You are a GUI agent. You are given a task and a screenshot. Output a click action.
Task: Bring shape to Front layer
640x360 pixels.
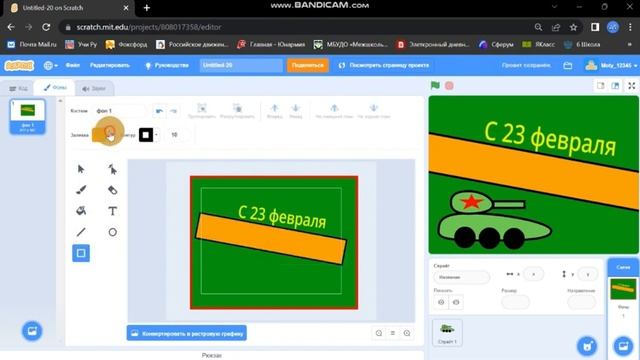[x=334, y=111]
